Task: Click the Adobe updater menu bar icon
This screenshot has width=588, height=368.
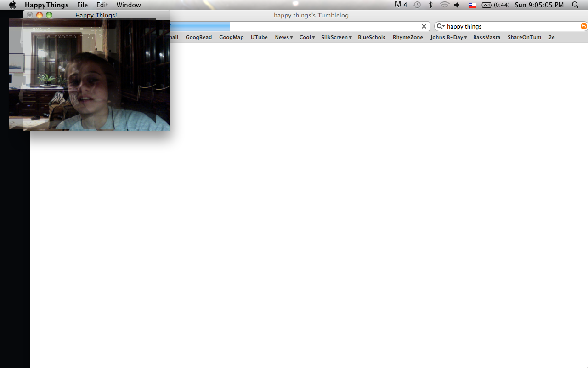Action: [x=401, y=5]
